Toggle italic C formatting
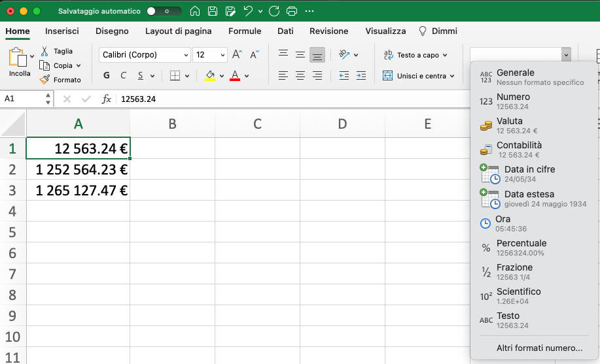 coord(123,76)
